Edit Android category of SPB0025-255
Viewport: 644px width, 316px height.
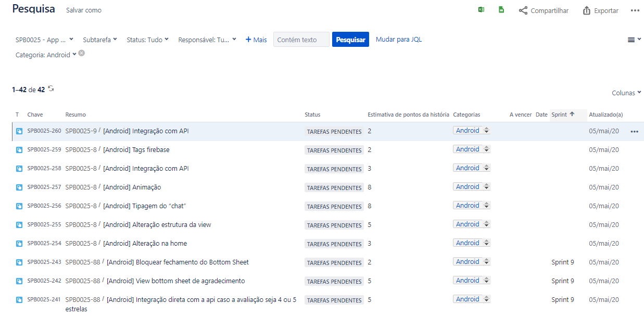click(x=471, y=224)
